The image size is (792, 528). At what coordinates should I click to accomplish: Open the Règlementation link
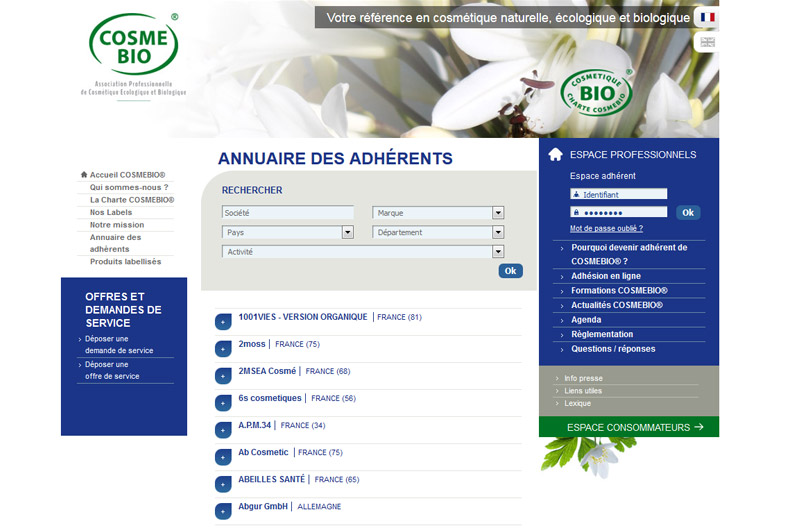[602, 334]
